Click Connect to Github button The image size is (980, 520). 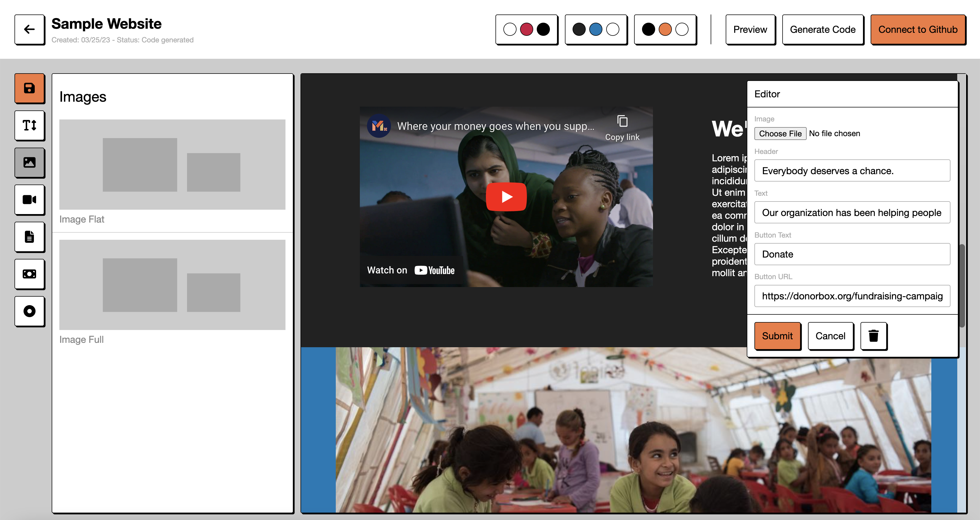(918, 29)
